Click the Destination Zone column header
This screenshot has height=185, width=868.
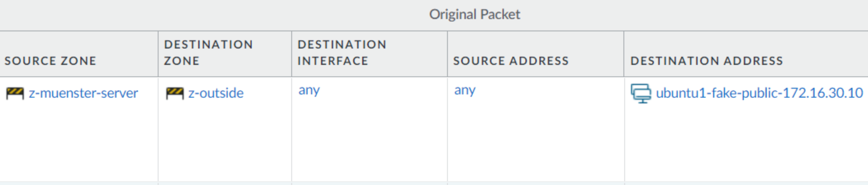pyautogui.click(x=208, y=53)
